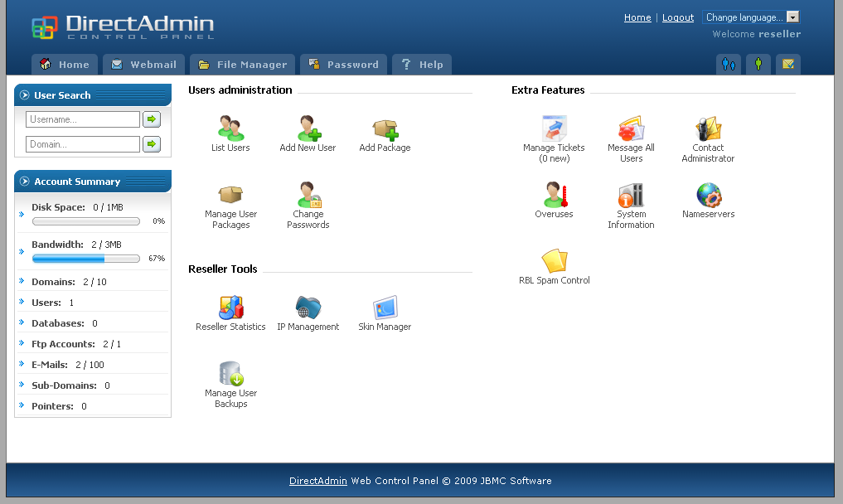View the Overuses icon

point(555,195)
